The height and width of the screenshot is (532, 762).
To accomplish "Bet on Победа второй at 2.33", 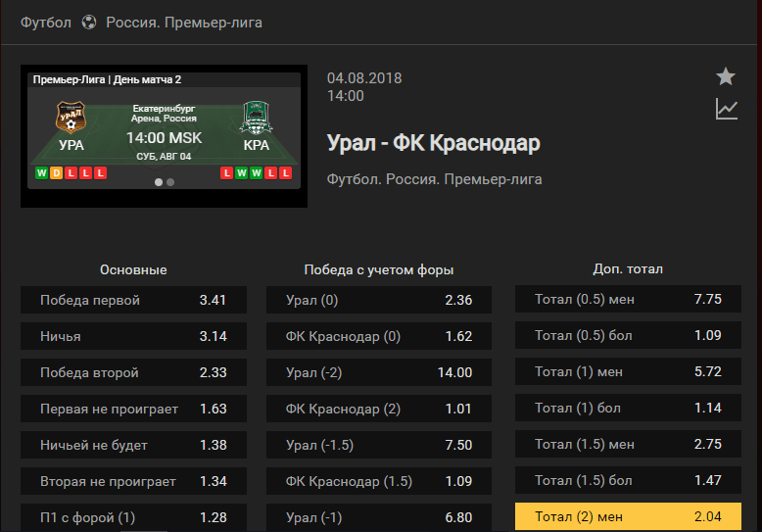I will (x=133, y=372).
